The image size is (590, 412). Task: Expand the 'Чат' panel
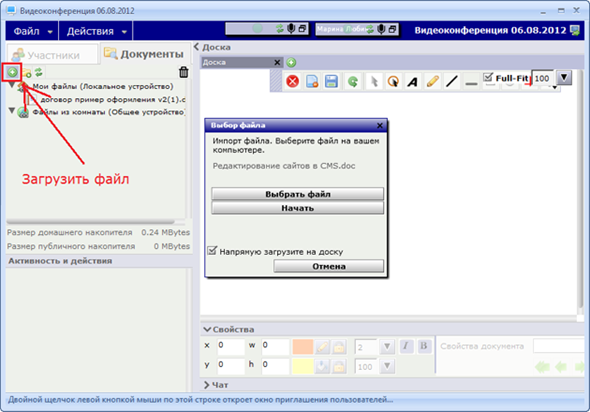(x=216, y=385)
